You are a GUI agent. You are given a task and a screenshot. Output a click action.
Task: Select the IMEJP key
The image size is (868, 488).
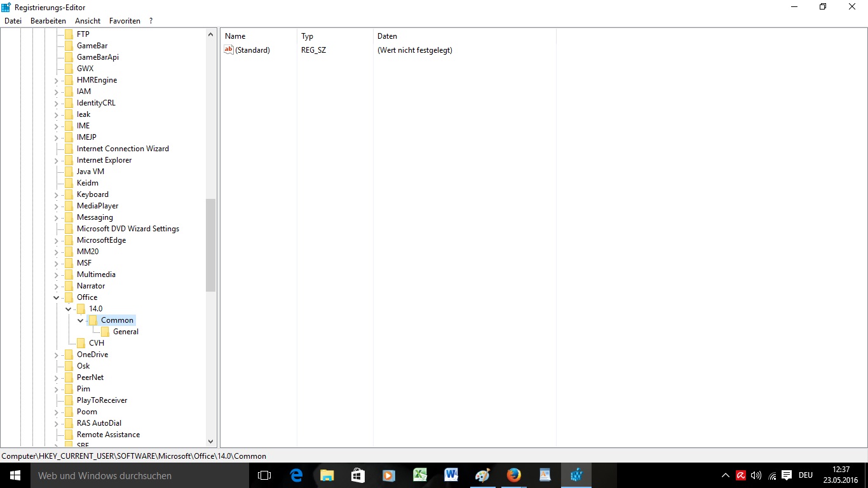pos(86,137)
